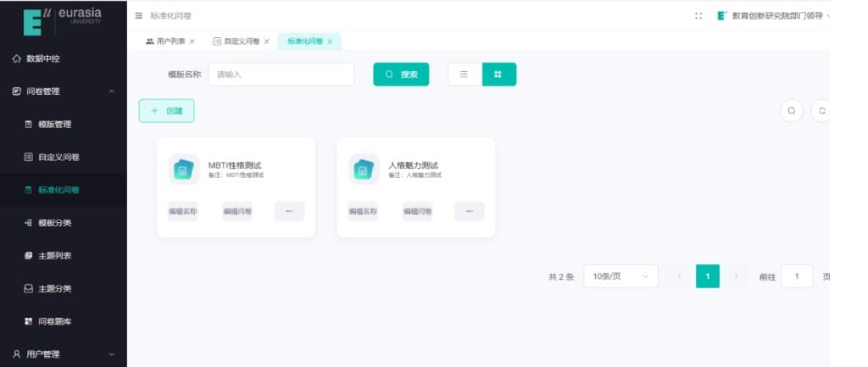Toggle search bar with round magnifier icon
Image resolution: width=868 pixels, height=367 pixels.
792,111
